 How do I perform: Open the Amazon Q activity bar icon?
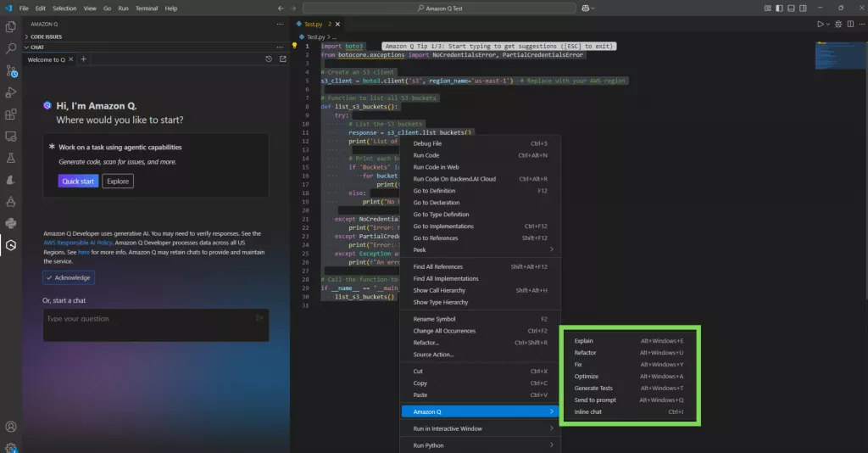pyautogui.click(x=11, y=245)
